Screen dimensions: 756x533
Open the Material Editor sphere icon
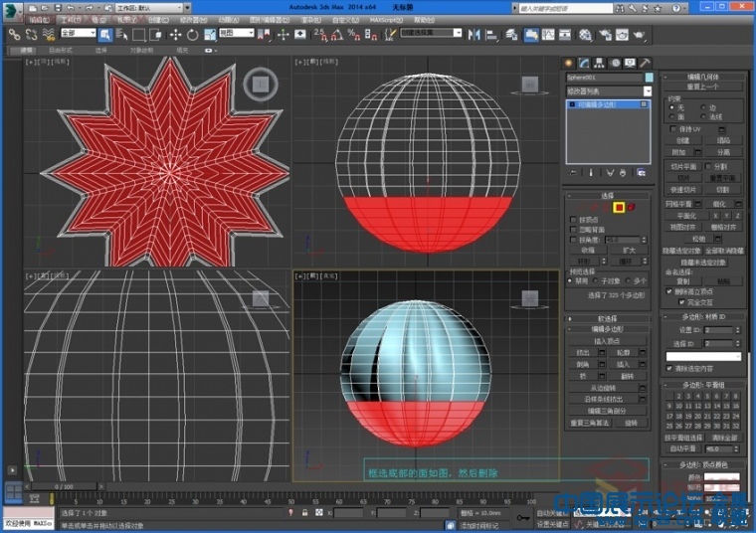click(x=585, y=35)
